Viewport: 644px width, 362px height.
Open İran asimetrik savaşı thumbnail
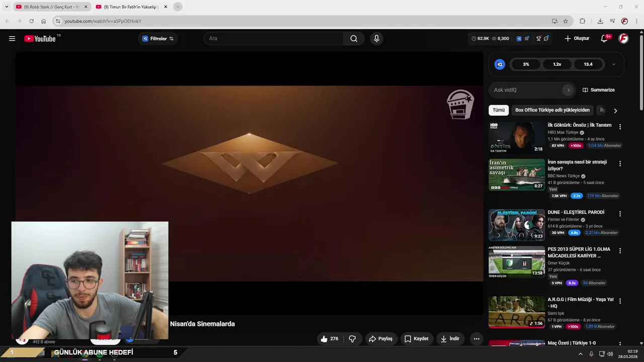517,175
